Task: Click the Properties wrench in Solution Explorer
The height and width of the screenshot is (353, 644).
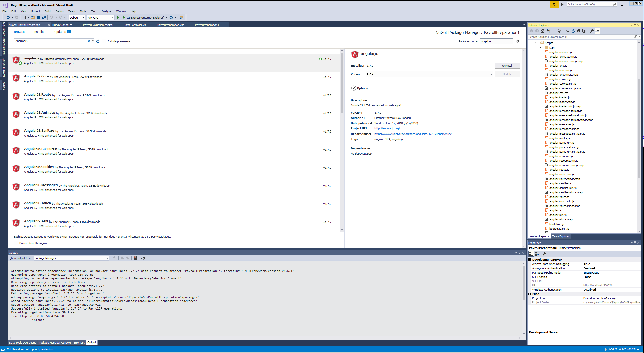Action: click(x=592, y=31)
